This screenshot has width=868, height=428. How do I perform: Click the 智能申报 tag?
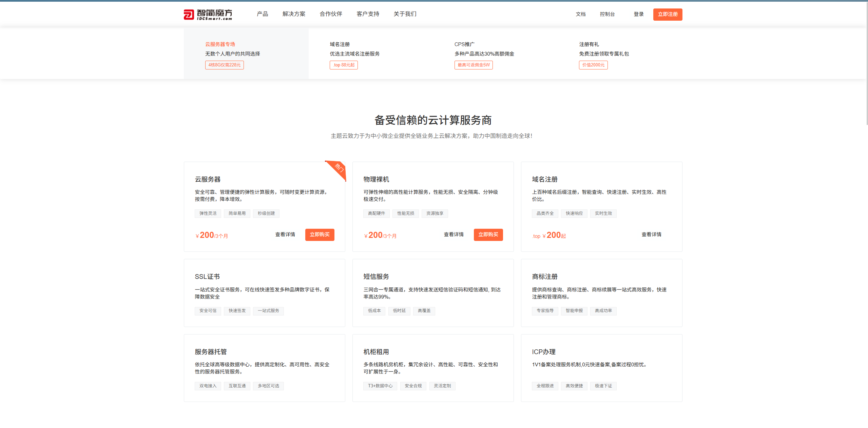pyautogui.click(x=574, y=311)
